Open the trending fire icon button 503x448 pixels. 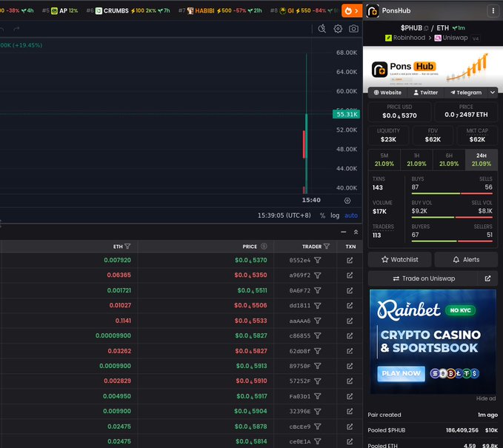click(x=352, y=11)
